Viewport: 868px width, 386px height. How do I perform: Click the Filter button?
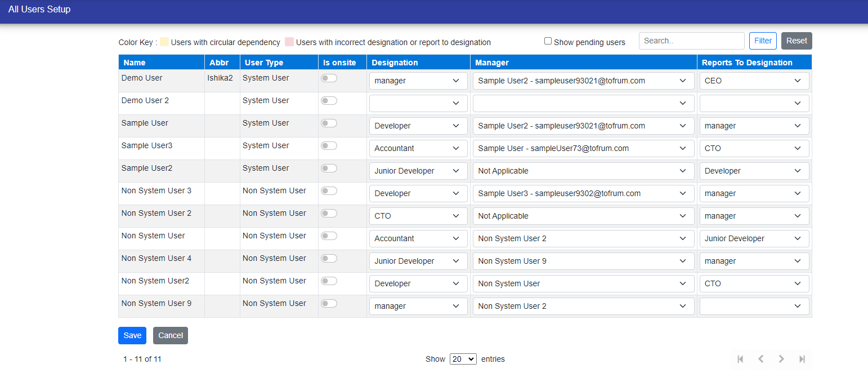(763, 41)
